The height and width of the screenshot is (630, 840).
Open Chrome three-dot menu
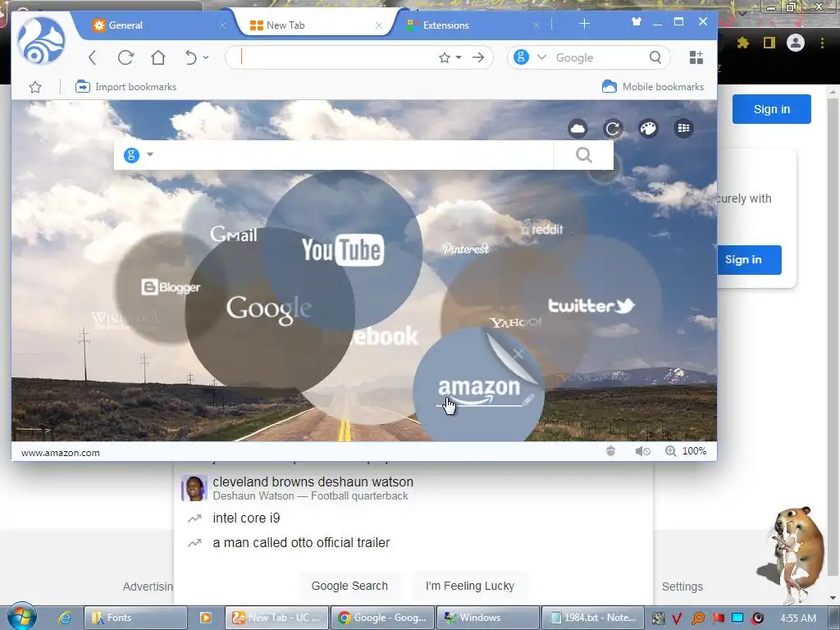click(822, 43)
